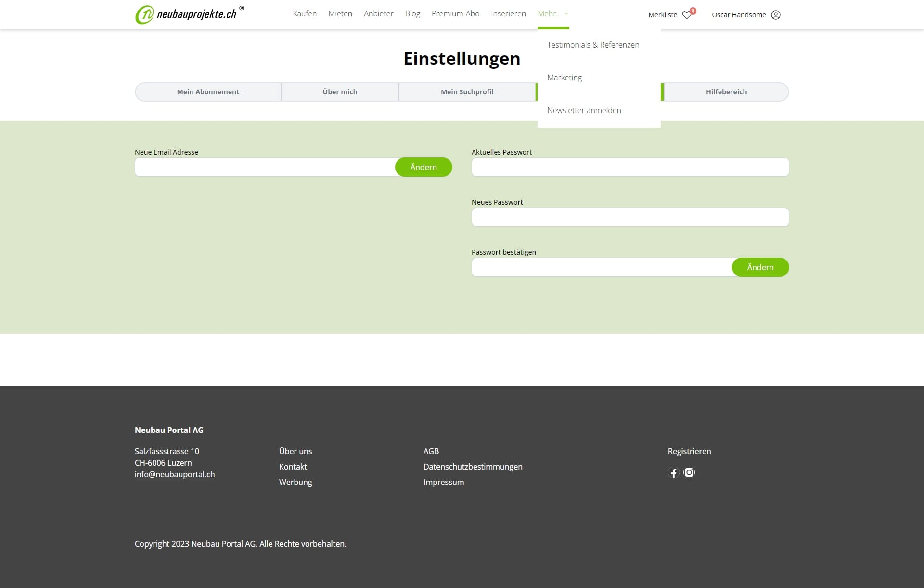Go to the Hilfebereich tab
Screen dimensions: 924x588
pyautogui.click(x=726, y=92)
